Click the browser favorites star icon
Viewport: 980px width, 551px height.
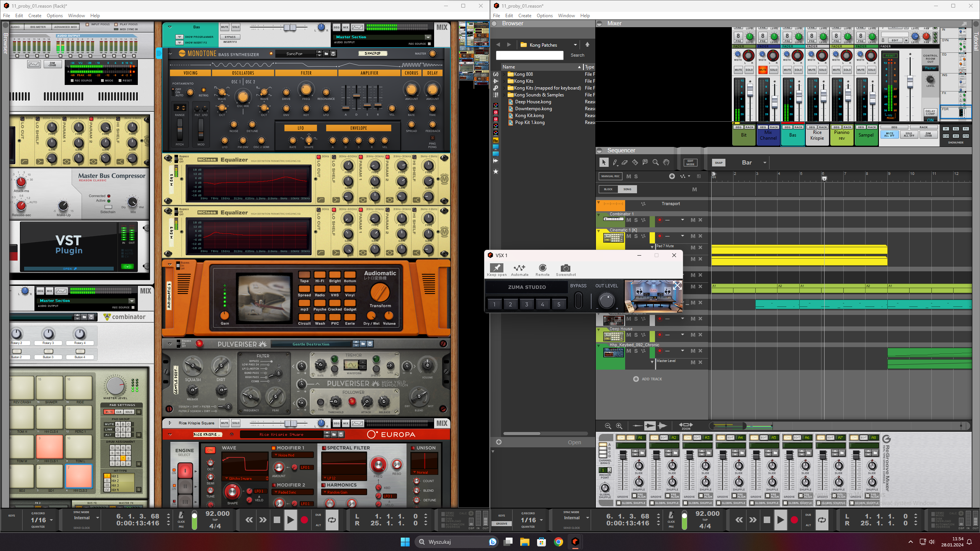point(496,171)
